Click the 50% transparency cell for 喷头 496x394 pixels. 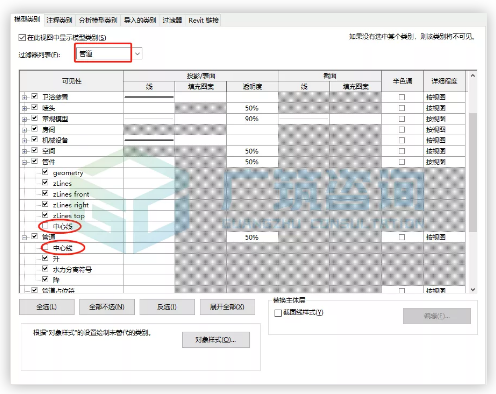click(x=252, y=108)
